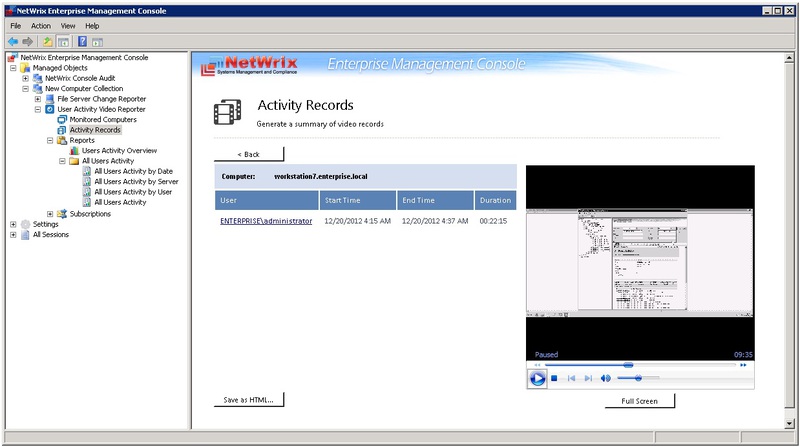The height and width of the screenshot is (447, 800).
Task: Open the Help menu
Action: [92, 26]
